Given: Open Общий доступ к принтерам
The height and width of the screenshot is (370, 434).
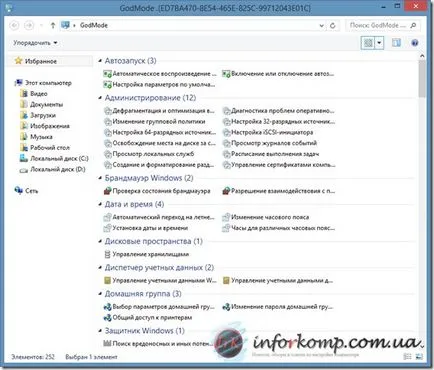Looking at the screenshot, I should [x=148, y=318].
